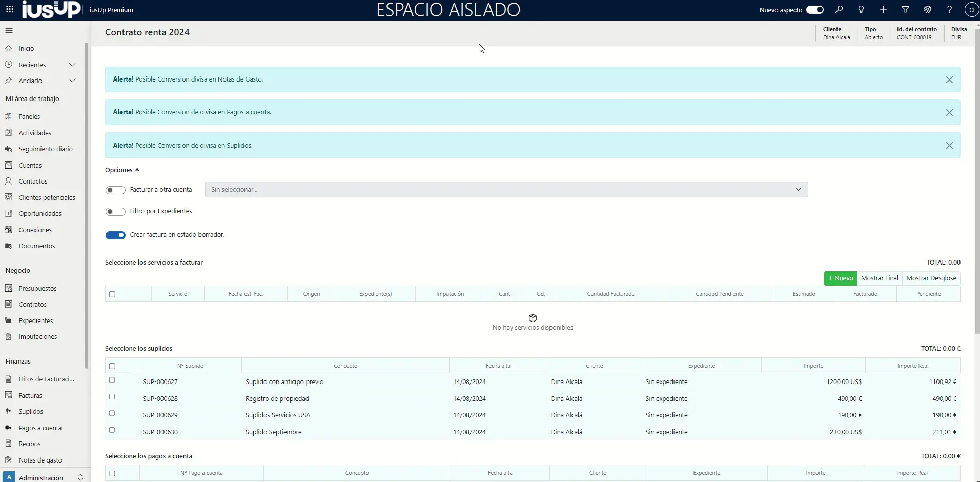Open the Sin seleccionar account dropdown
Viewport: 980px width, 482px height.
[506, 190]
